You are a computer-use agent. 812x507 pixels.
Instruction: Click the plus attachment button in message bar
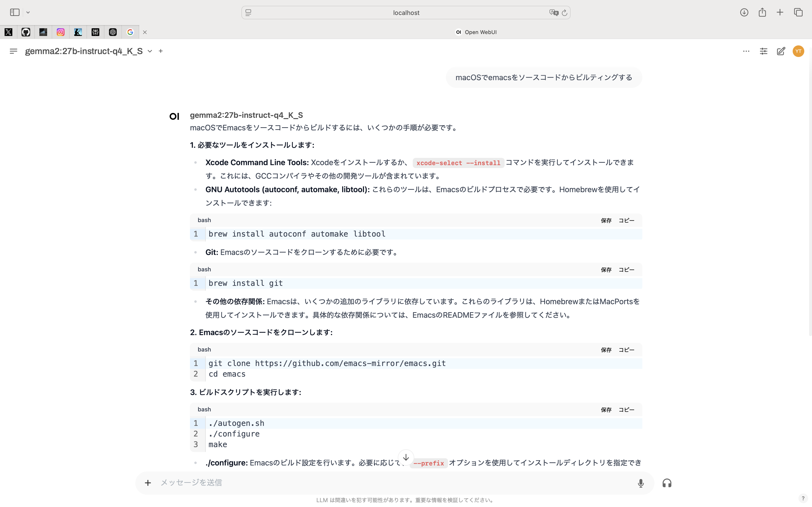(148, 483)
